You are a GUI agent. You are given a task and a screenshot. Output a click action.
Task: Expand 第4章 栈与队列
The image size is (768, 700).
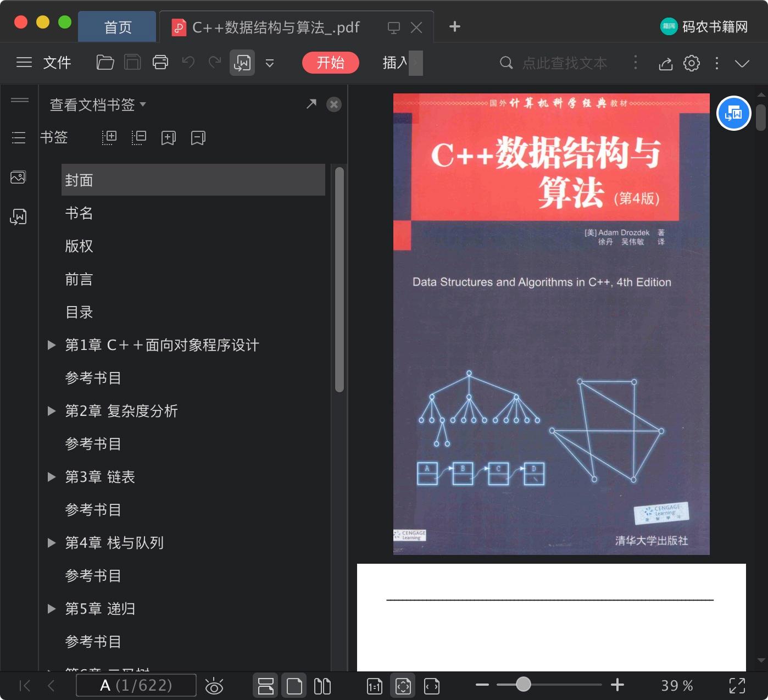[x=52, y=543]
